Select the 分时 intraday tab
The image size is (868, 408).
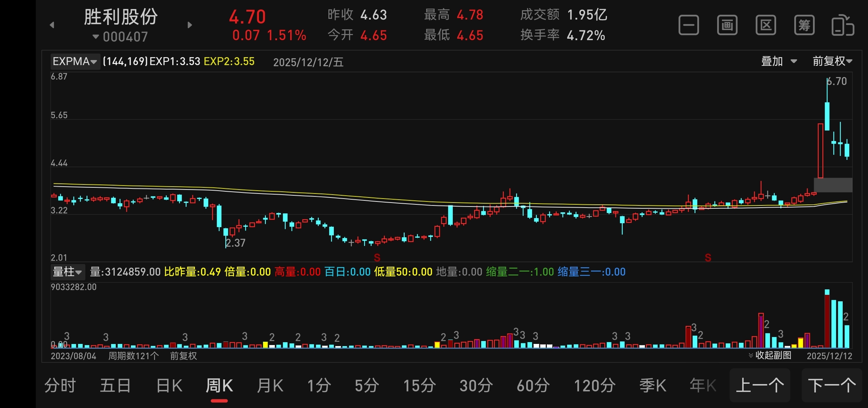pyautogui.click(x=60, y=386)
